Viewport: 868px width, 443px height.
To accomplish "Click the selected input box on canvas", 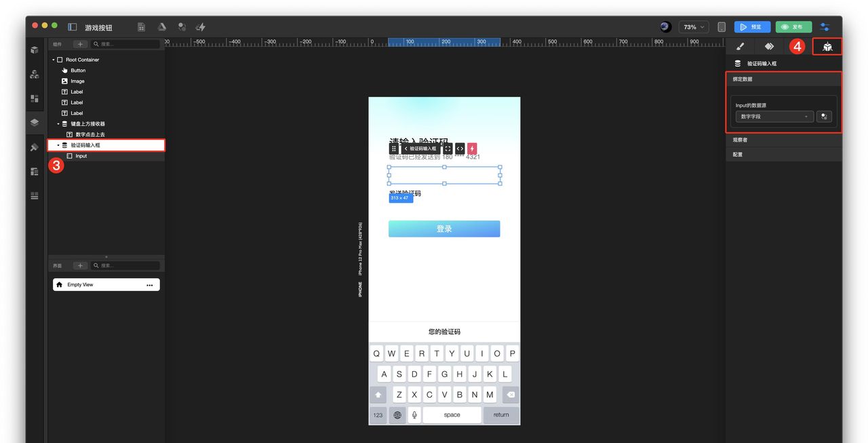I will click(444, 175).
